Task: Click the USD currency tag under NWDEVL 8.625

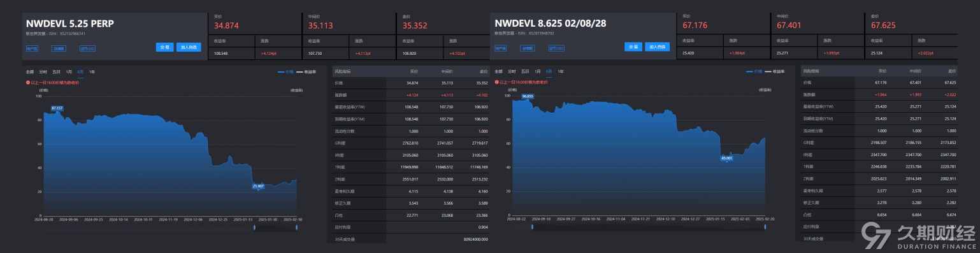Action: click(x=556, y=48)
